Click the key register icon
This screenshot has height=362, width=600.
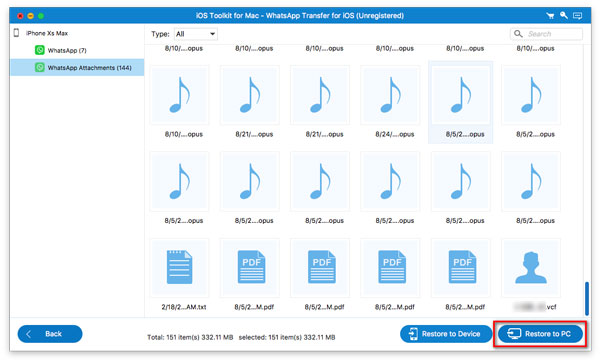click(x=564, y=15)
